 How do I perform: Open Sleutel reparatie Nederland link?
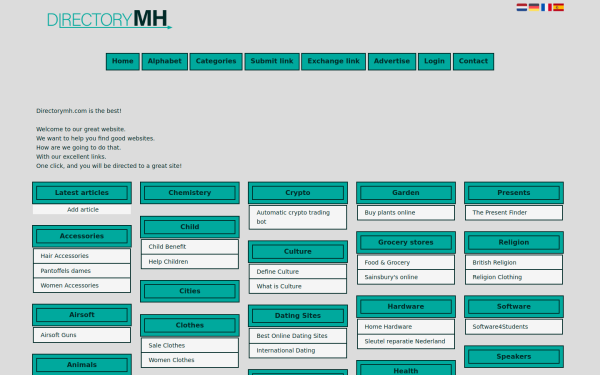point(406,341)
